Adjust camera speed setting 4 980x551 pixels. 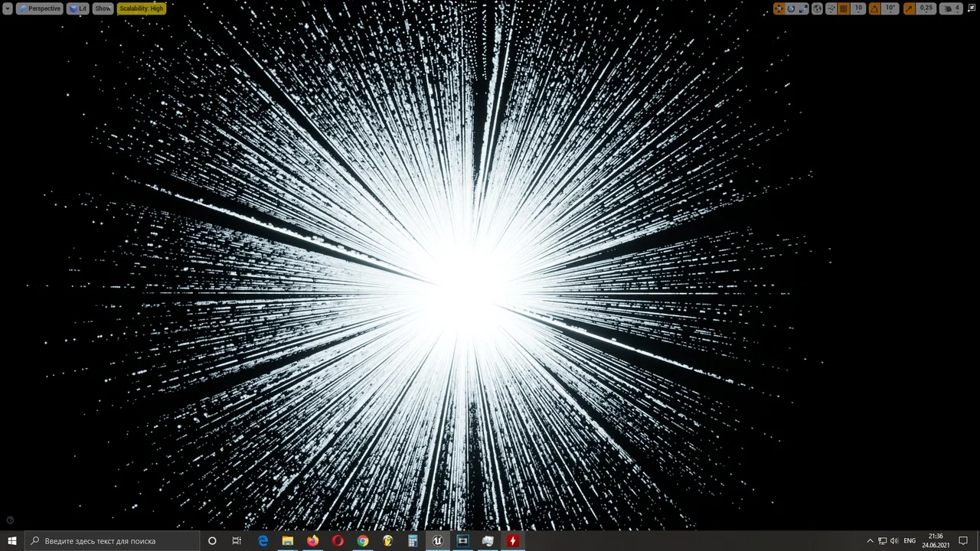click(x=951, y=8)
